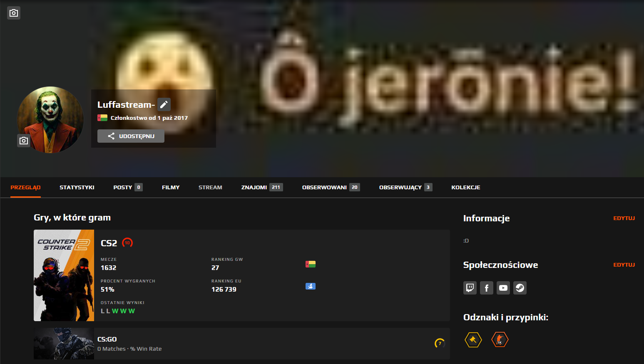
Task: Open the Twitch social link
Action: click(470, 288)
